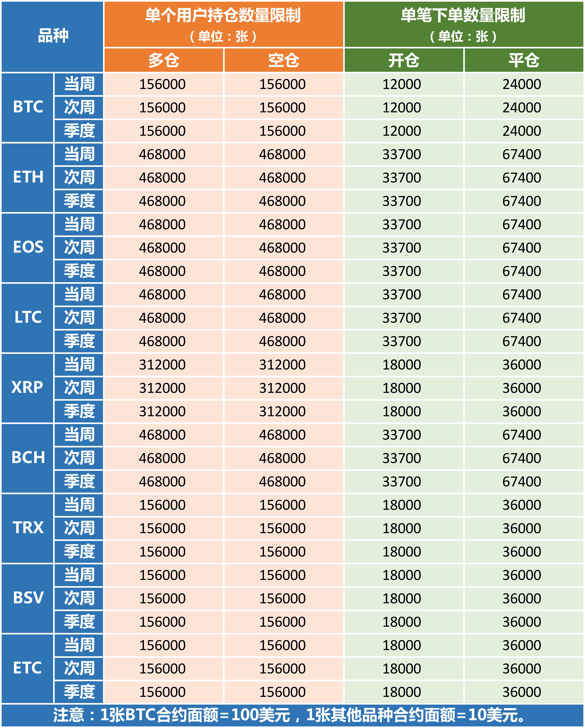Click BTC 当周 period cell
Viewport: 585px width, 728px height.
coord(79,84)
